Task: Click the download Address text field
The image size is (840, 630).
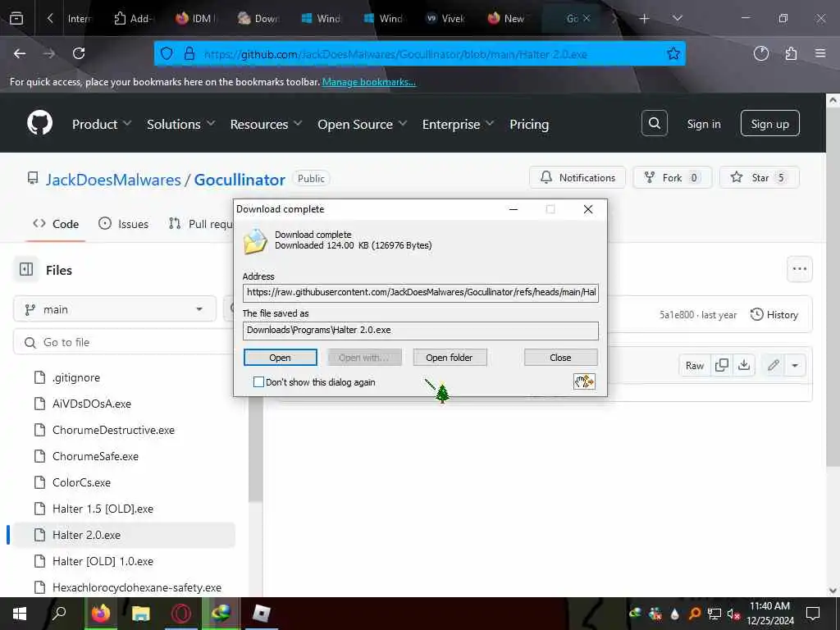Action: 421,293
